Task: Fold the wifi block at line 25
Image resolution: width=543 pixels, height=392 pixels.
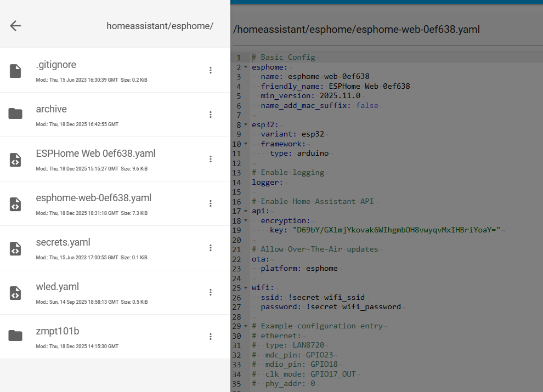Action: pyautogui.click(x=246, y=288)
